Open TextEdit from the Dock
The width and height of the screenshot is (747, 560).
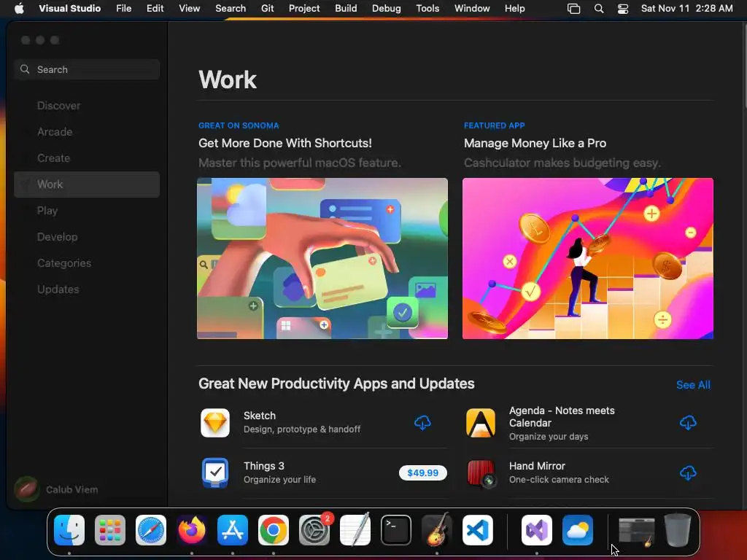coord(355,530)
